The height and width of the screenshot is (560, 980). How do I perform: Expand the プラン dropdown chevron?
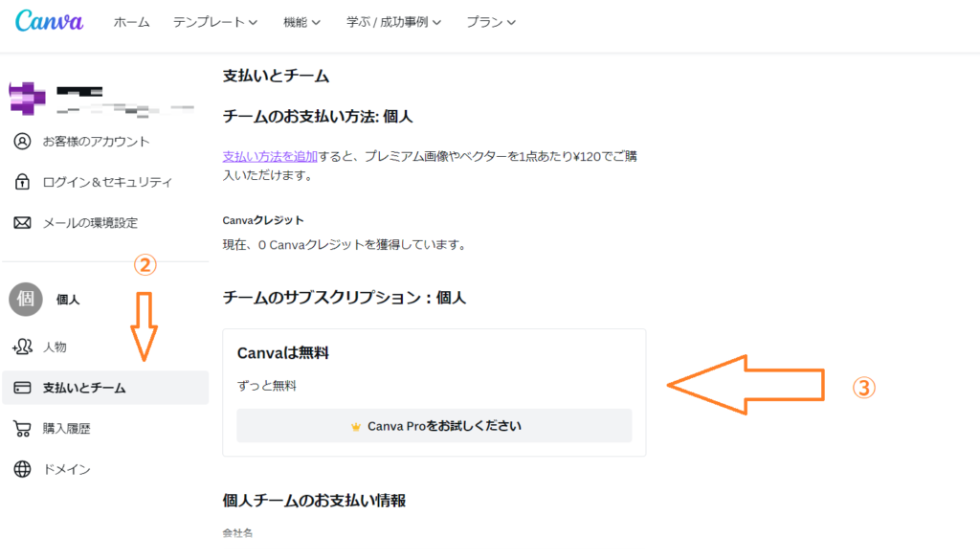point(511,23)
